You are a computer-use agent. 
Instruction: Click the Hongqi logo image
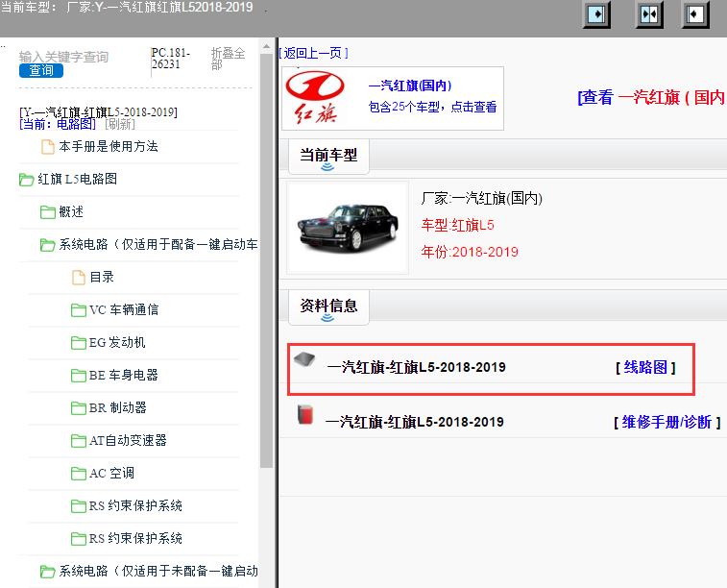click(x=315, y=98)
